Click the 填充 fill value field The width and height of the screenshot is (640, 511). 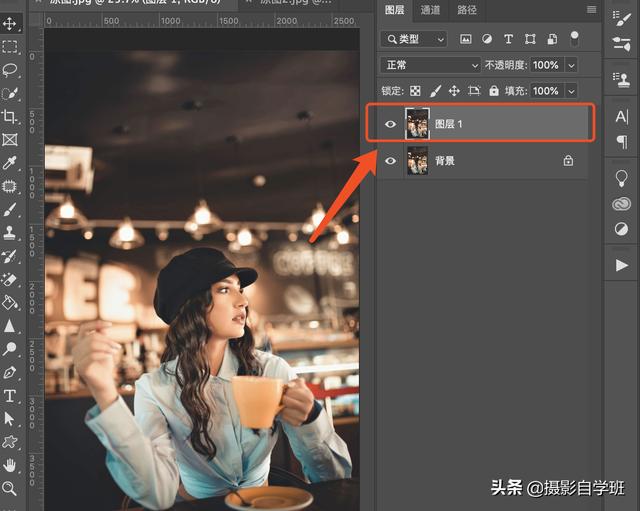pyautogui.click(x=547, y=91)
